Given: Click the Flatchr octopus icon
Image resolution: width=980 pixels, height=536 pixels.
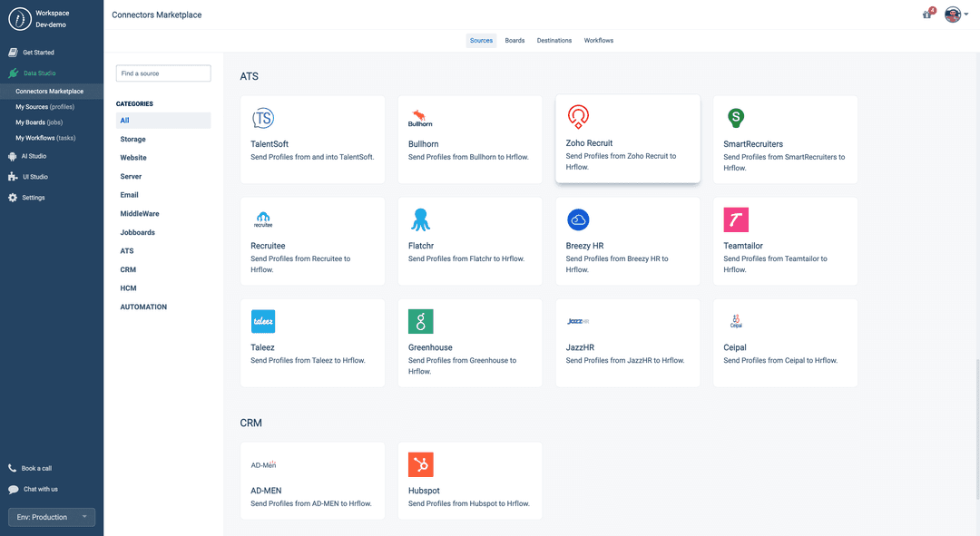Looking at the screenshot, I should coord(420,219).
